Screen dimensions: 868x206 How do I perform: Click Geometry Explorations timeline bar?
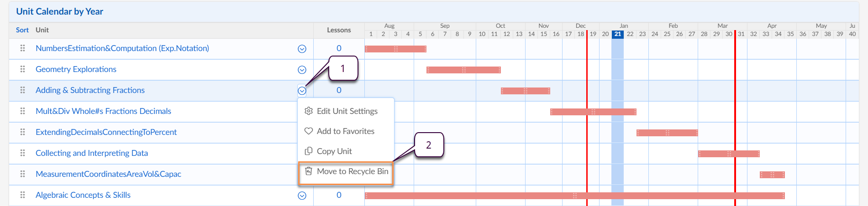(463, 70)
